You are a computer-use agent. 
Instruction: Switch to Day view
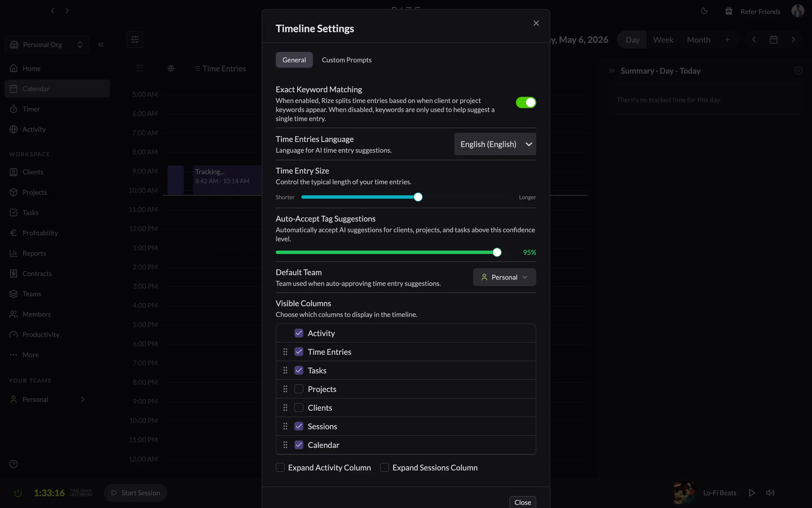(632, 40)
